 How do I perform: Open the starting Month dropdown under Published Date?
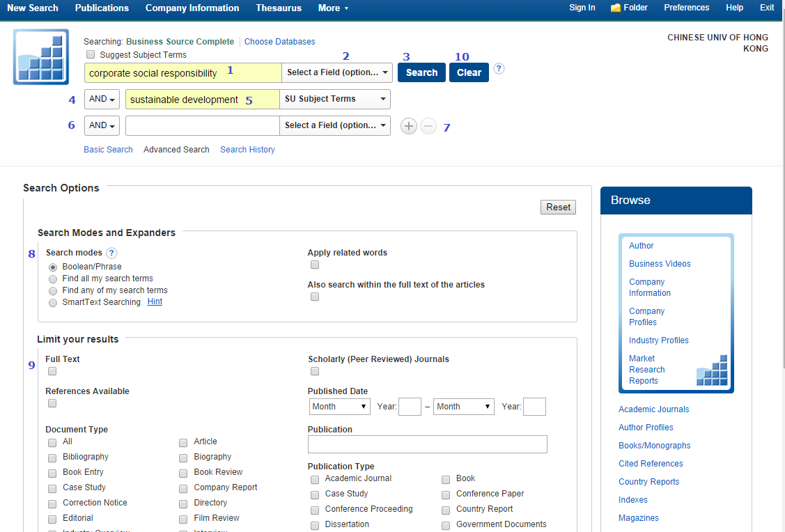coord(339,406)
